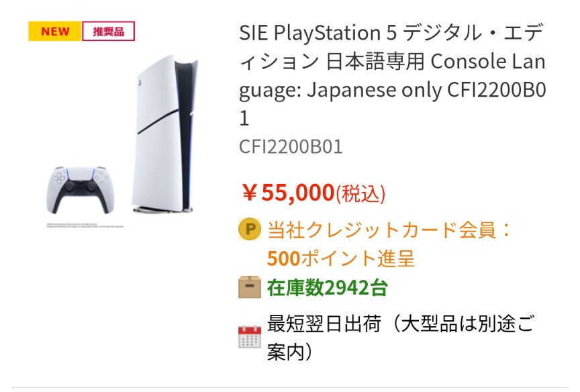Click the (税込) tax-included label
Viewport: 580px width, 392px height.
click(360, 193)
